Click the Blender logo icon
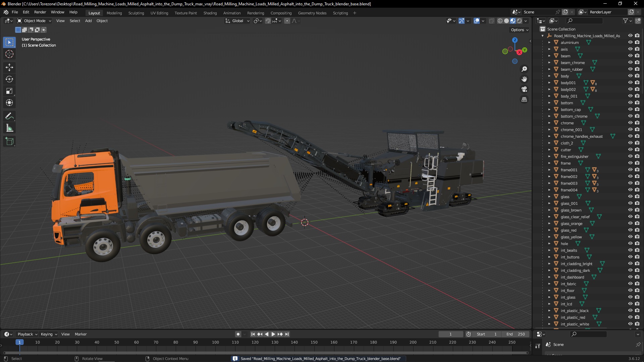 [x=6, y=12]
